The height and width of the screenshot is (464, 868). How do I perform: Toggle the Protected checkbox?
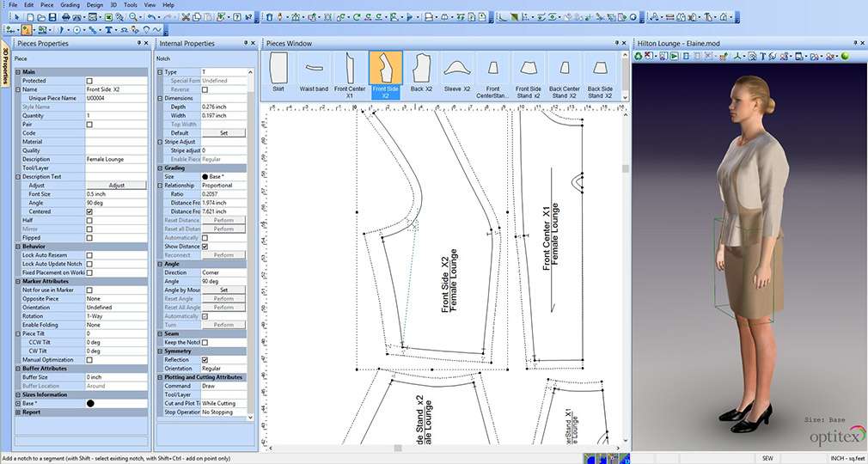89,81
